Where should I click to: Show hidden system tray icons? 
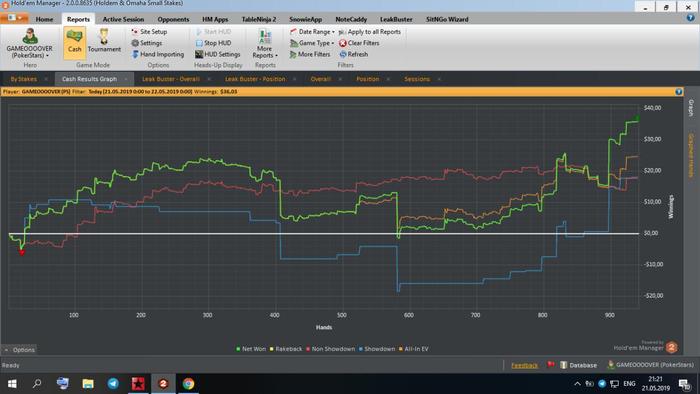pyautogui.click(x=577, y=383)
